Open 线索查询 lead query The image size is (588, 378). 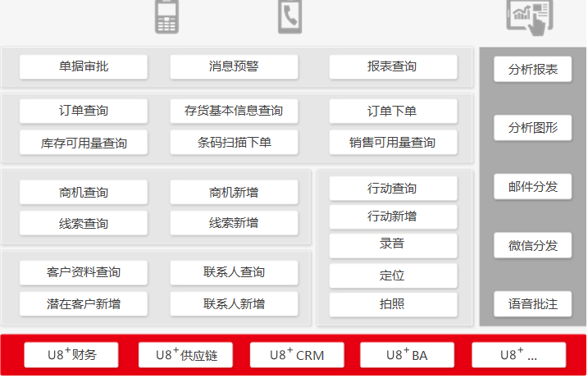pyautogui.click(x=84, y=224)
